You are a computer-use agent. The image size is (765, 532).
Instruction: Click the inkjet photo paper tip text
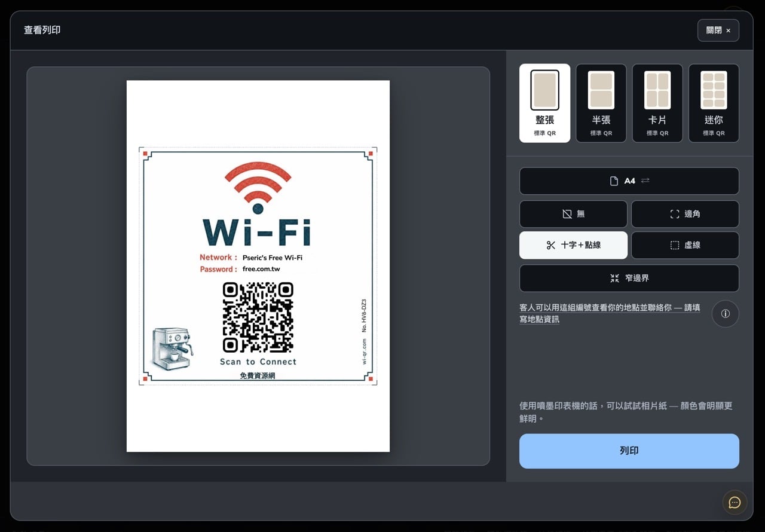(626, 412)
